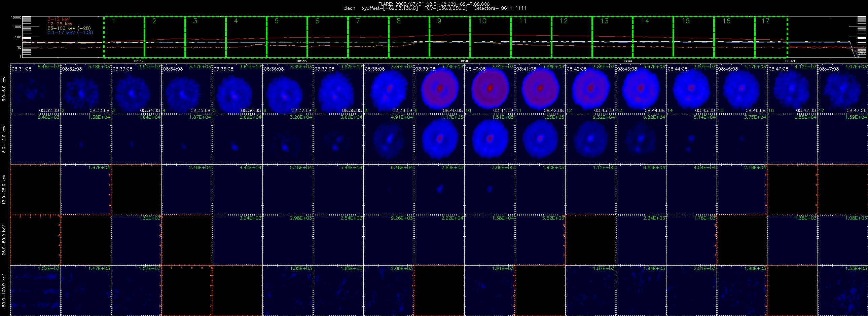Open the 3.0-6.0 keV image starting 08:47:08
This screenshot has height=316, width=868.
(x=843, y=88)
